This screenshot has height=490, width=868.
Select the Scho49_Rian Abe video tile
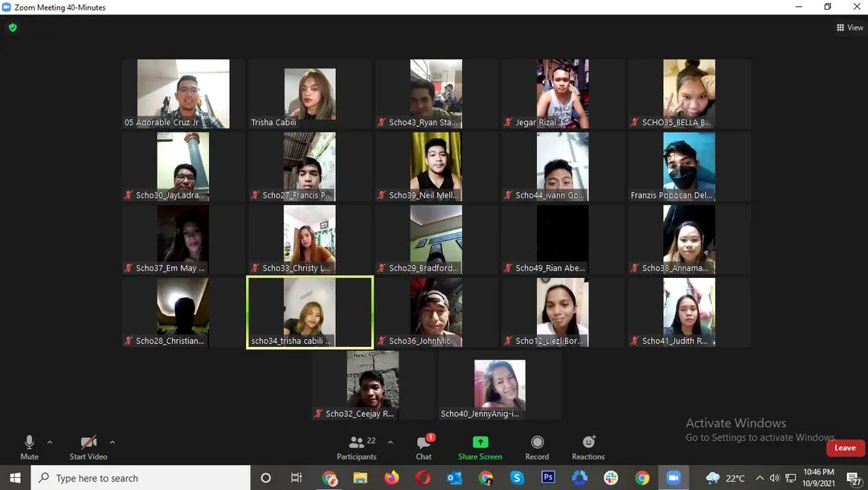pyautogui.click(x=563, y=239)
